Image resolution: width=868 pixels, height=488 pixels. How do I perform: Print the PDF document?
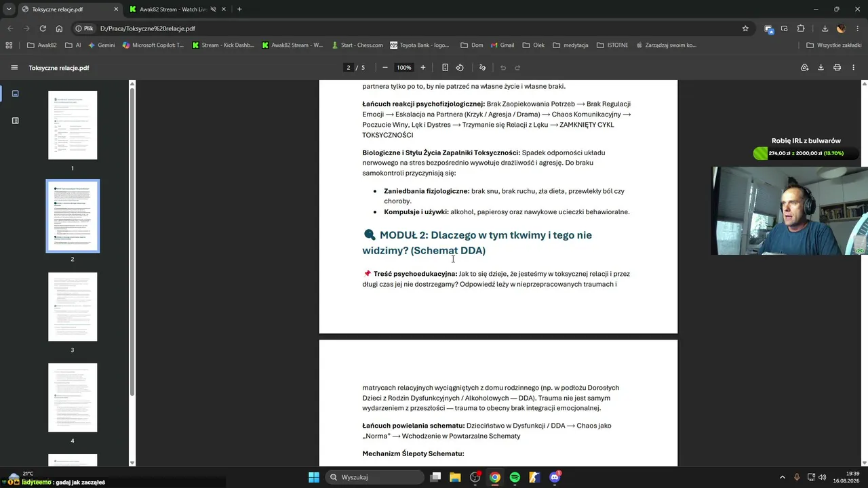coord(837,68)
